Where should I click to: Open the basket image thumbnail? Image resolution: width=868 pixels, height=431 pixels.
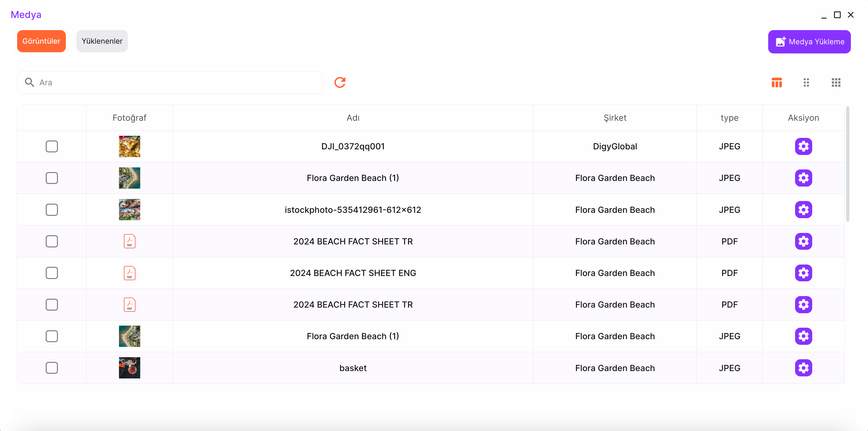(129, 368)
